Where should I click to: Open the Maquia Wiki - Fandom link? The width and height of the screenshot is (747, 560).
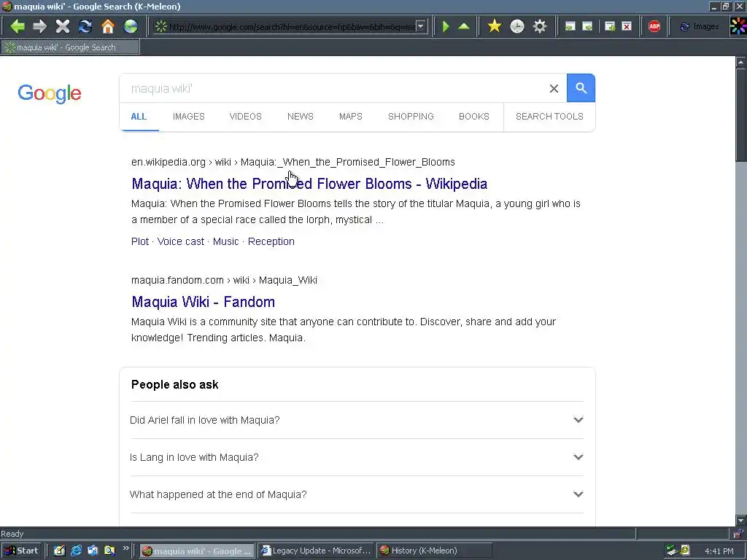click(x=203, y=302)
